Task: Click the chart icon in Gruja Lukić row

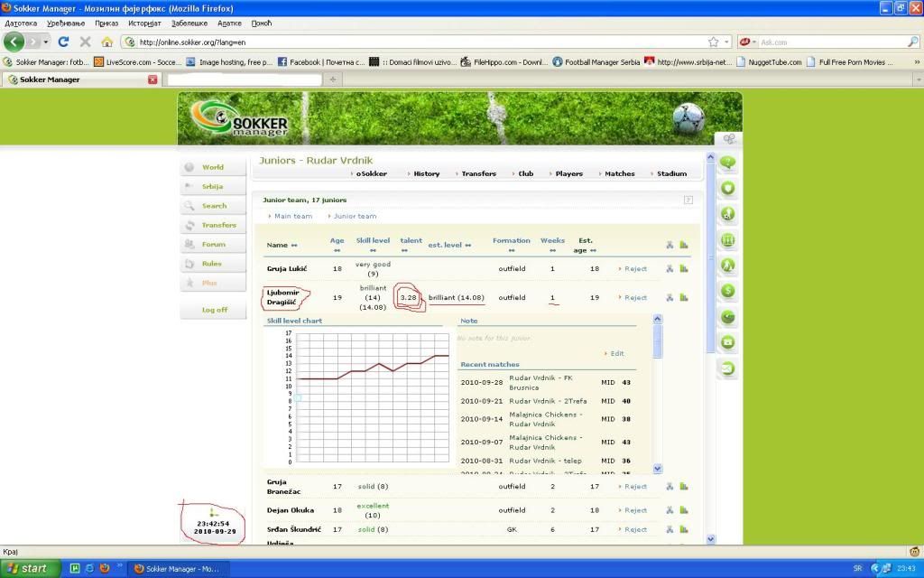Action: (684, 268)
